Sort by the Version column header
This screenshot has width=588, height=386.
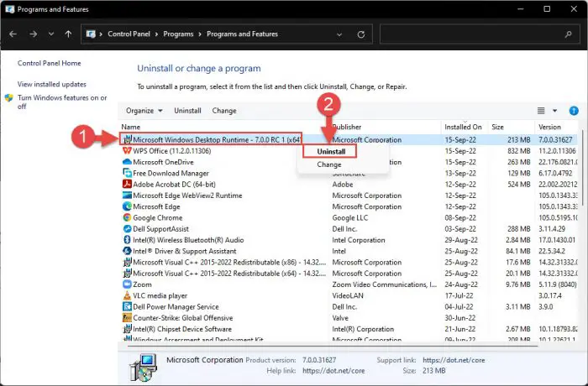coord(549,127)
